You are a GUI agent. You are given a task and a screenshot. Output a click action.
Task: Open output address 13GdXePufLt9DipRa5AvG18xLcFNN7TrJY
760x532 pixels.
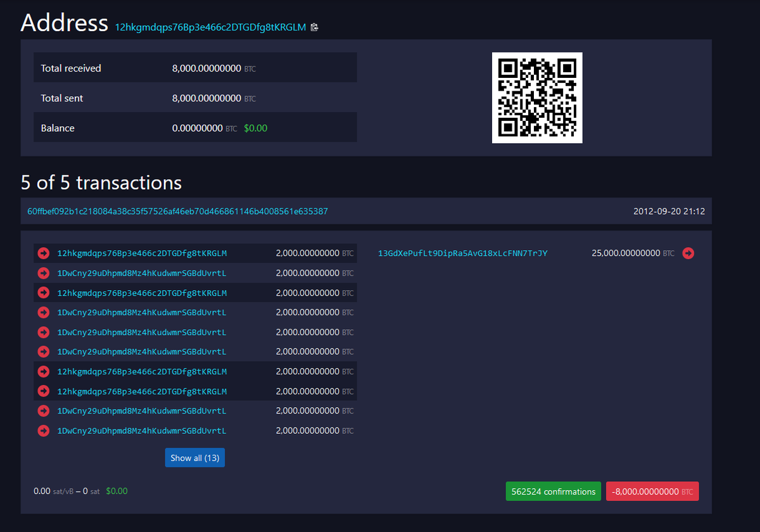(x=462, y=253)
